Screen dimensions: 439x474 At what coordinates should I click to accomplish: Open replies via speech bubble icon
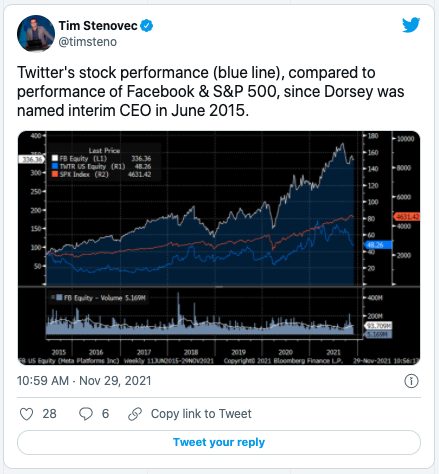(x=86, y=414)
